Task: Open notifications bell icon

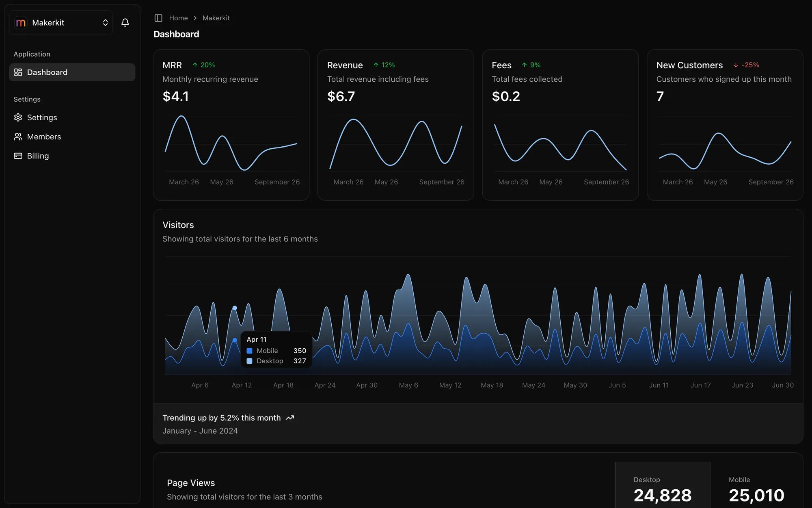Action: coord(125,23)
